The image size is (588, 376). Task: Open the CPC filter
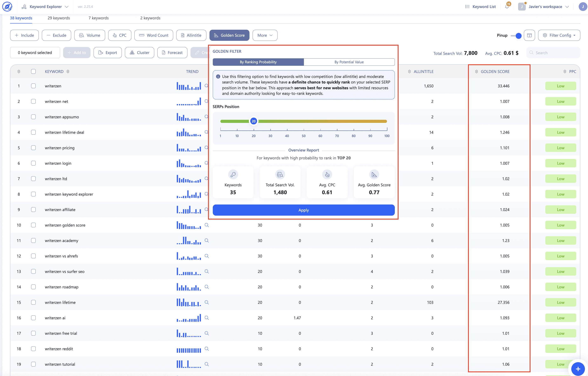point(120,35)
